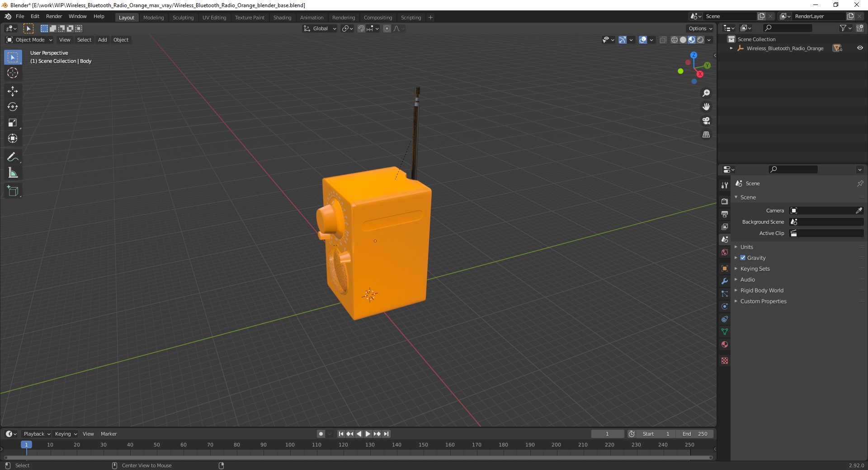Click the current frame number field
This screenshot has width=868, height=470.
(607, 434)
